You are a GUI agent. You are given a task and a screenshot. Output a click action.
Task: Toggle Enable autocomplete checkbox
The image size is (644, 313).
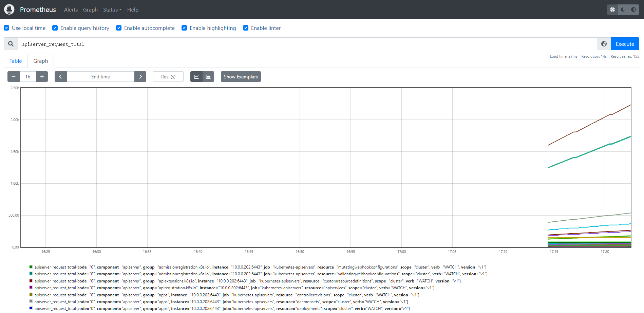[119, 28]
